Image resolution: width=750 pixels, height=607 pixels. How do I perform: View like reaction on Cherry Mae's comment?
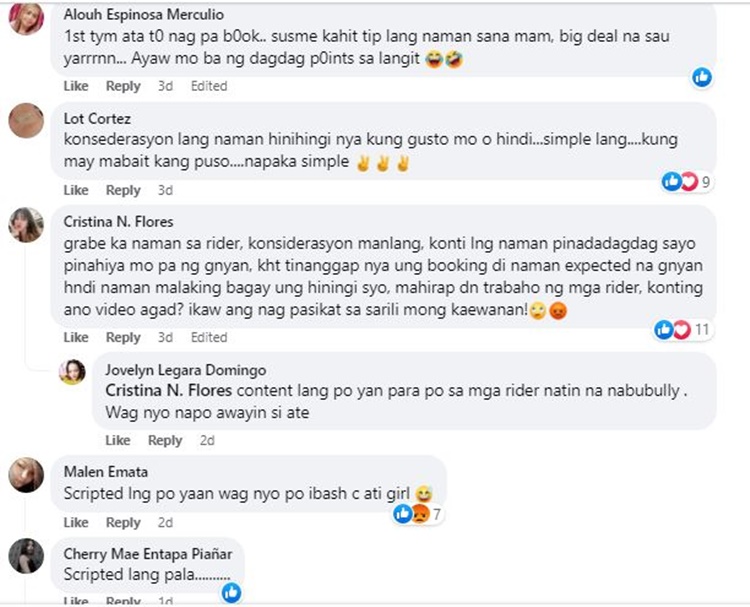231,593
